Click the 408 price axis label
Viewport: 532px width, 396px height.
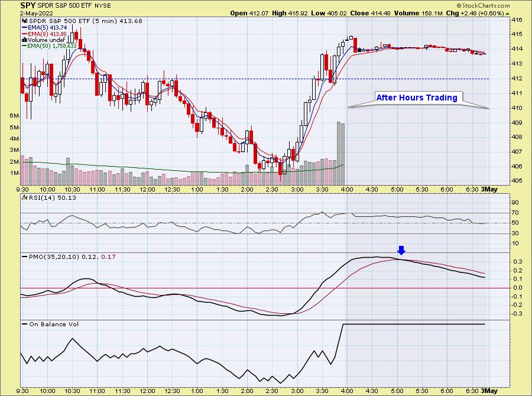pyautogui.click(x=517, y=137)
